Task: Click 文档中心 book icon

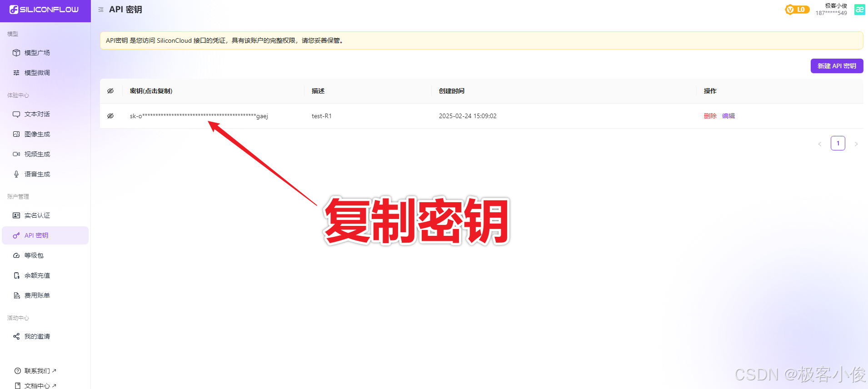Action: 18,385
